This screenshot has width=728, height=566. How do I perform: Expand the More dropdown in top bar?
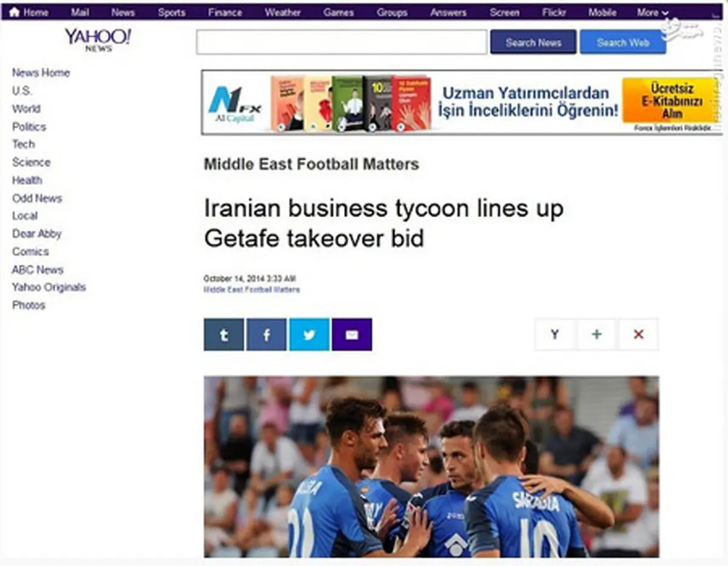(652, 12)
